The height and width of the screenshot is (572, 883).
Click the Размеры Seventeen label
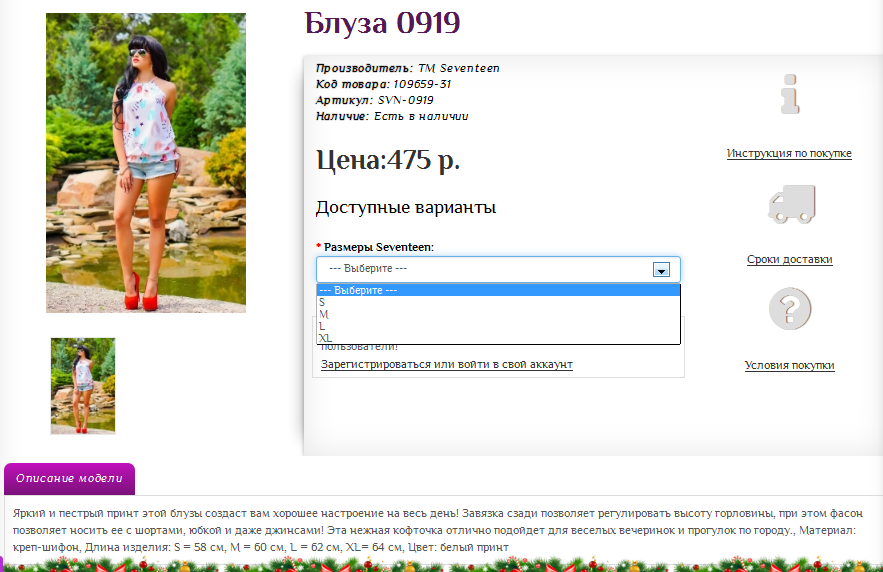point(378,247)
